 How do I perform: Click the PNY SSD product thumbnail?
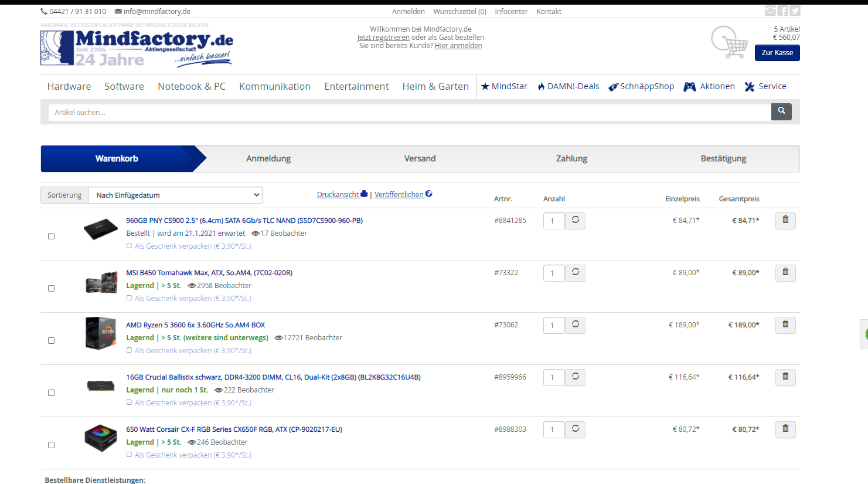[100, 229]
